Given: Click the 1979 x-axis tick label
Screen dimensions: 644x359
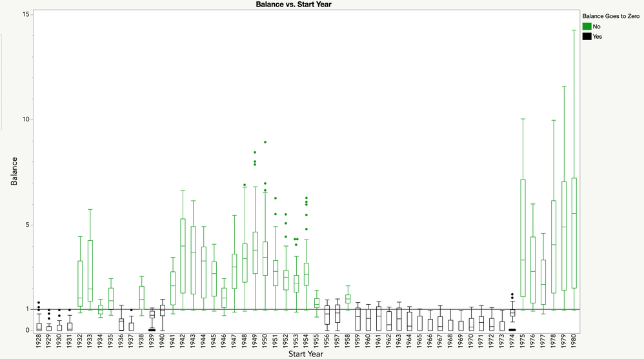Looking at the screenshot, I should click(564, 342).
